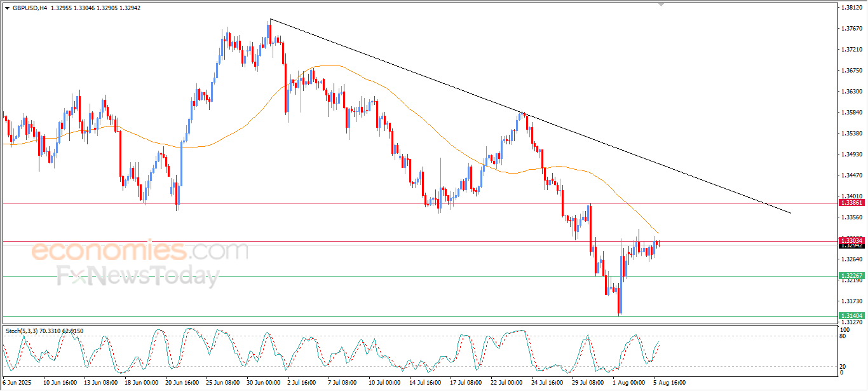The height and width of the screenshot is (391, 868).
Task: Click the 17 Jul 08:00 time label
Action: point(466,383)
